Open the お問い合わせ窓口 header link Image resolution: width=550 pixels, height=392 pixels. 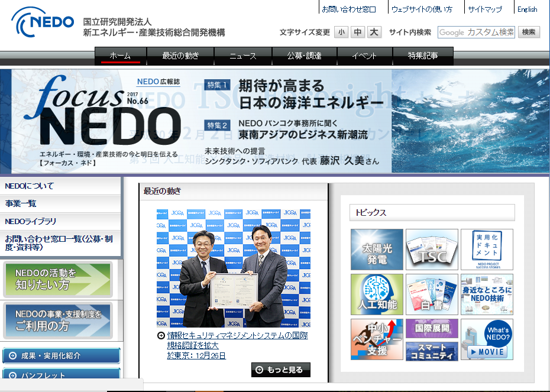click(x=349, y=9)
